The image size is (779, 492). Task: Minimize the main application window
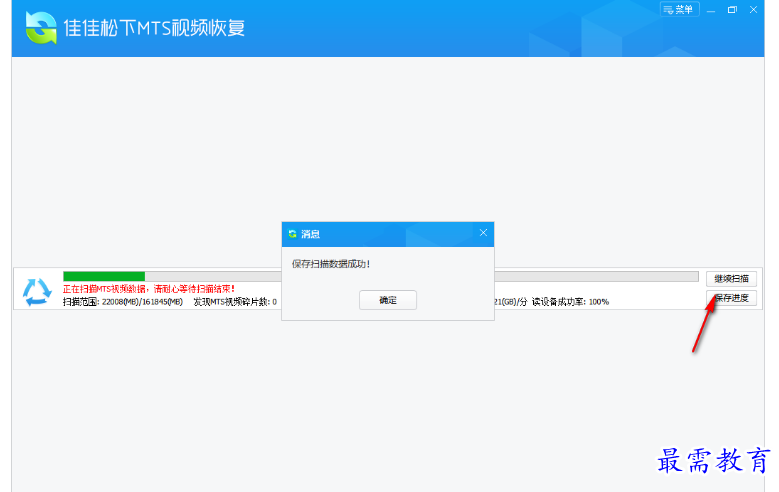tap(711, 10)
